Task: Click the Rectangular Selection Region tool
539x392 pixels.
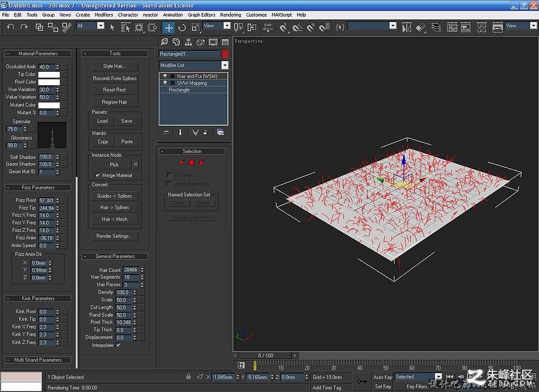Action: point(139,27)
